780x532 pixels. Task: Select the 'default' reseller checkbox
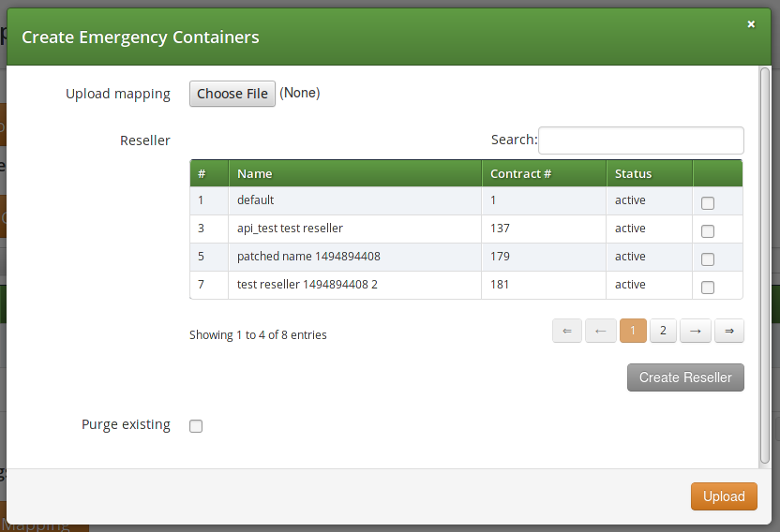pyautogui.click(x=708, y=203)
